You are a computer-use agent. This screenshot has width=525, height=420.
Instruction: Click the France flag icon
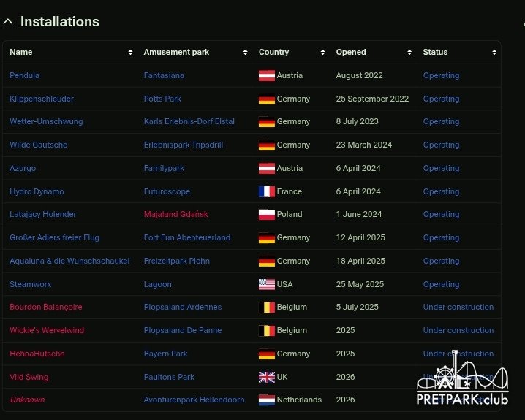(267, 192)
